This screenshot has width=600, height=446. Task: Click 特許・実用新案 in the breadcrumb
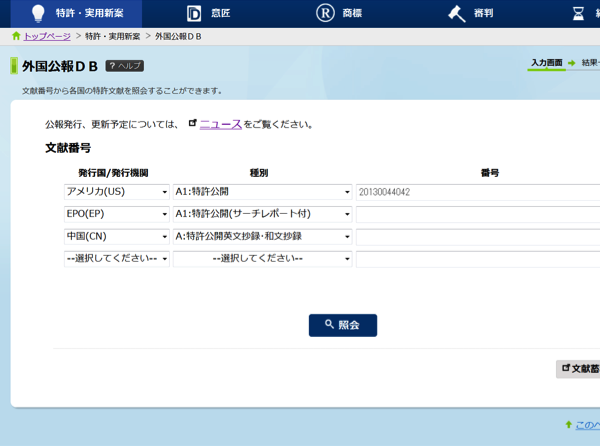click(112, 36)
